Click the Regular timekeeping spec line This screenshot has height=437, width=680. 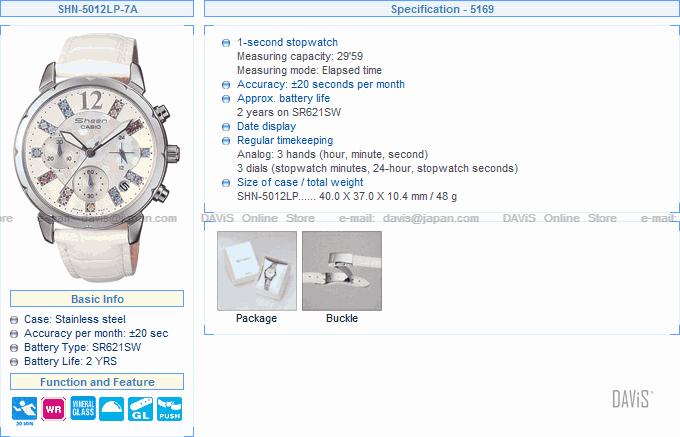(285, 140)
